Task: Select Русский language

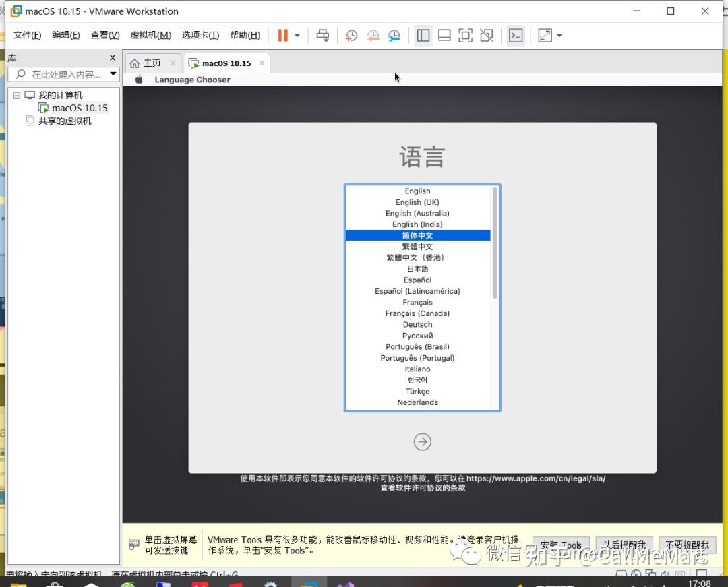Action: point(417,336)
